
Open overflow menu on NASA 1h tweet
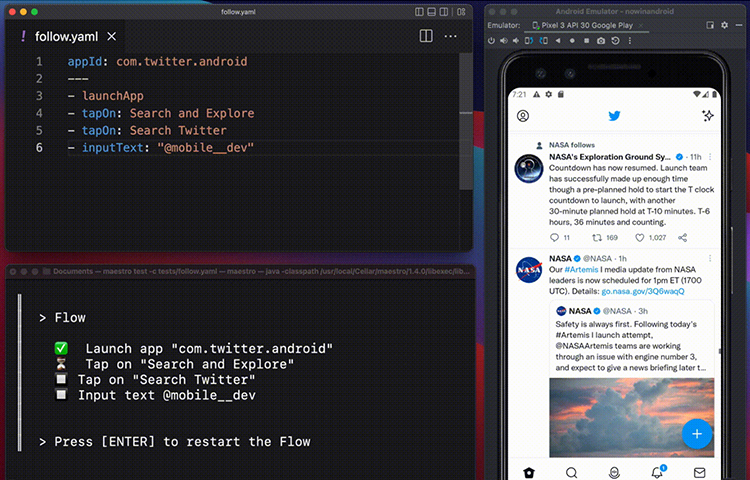pyautogui.click(x=710, y=259)
